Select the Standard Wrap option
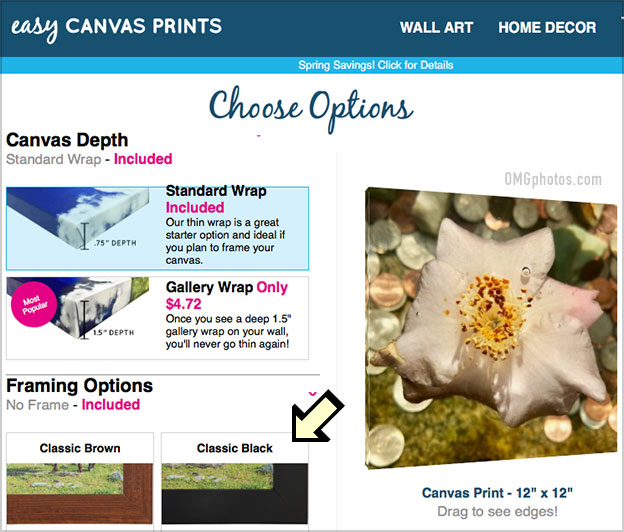Viewport: 624px width, 532px height. click(158, 228)
